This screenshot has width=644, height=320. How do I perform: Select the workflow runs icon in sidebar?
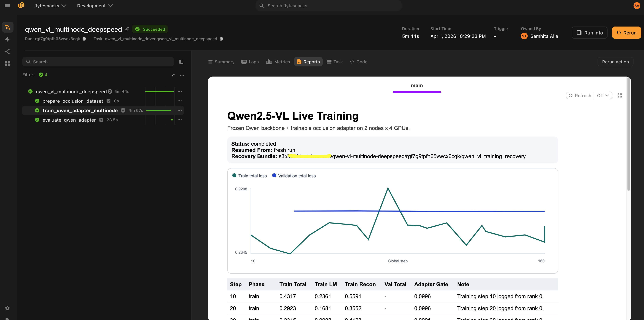pyautogui.click(x=7, y=27)
